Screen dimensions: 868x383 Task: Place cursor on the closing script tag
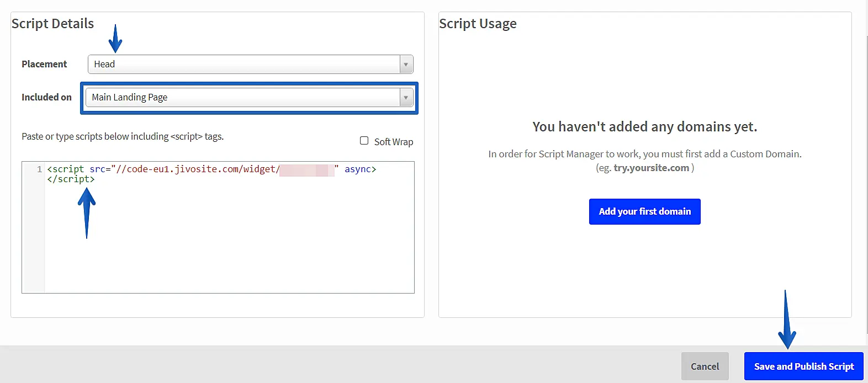(x=71, y=179)
